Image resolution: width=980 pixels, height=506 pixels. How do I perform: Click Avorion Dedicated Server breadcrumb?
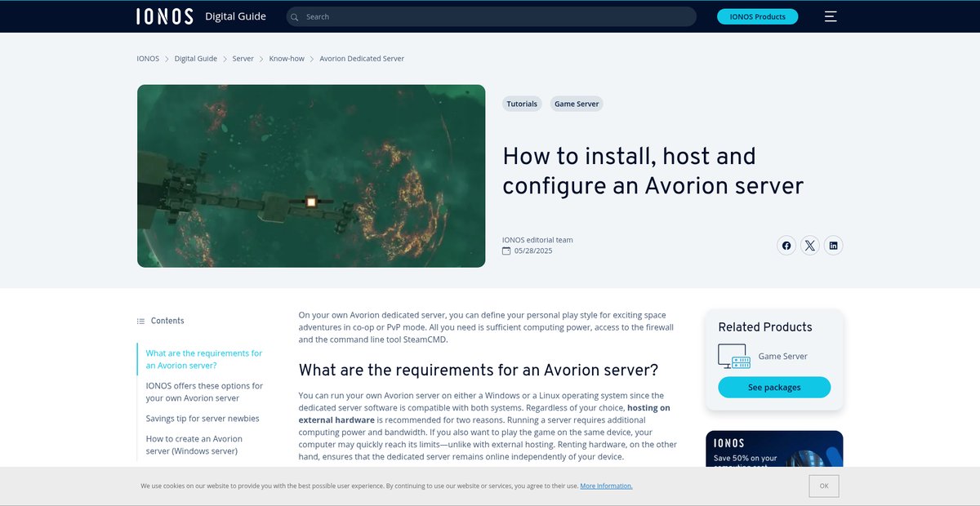click(x=362, y=59)
